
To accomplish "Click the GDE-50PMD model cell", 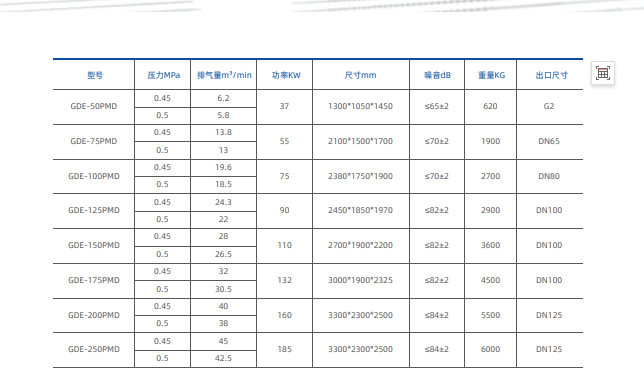I will 94,106.
